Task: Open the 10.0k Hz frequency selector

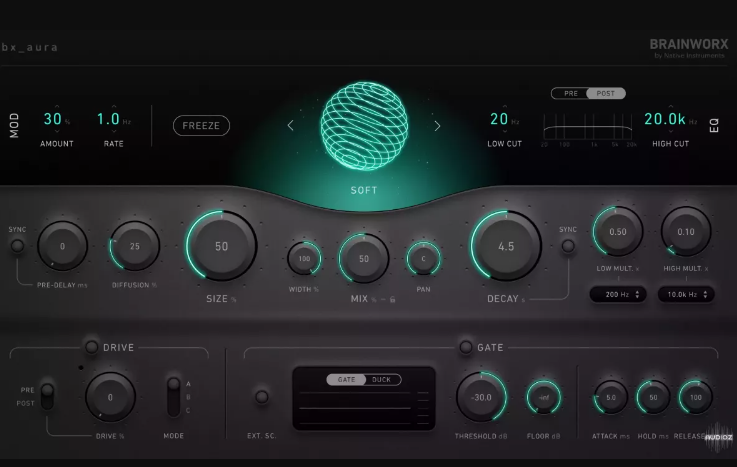Action: point(686,295)
